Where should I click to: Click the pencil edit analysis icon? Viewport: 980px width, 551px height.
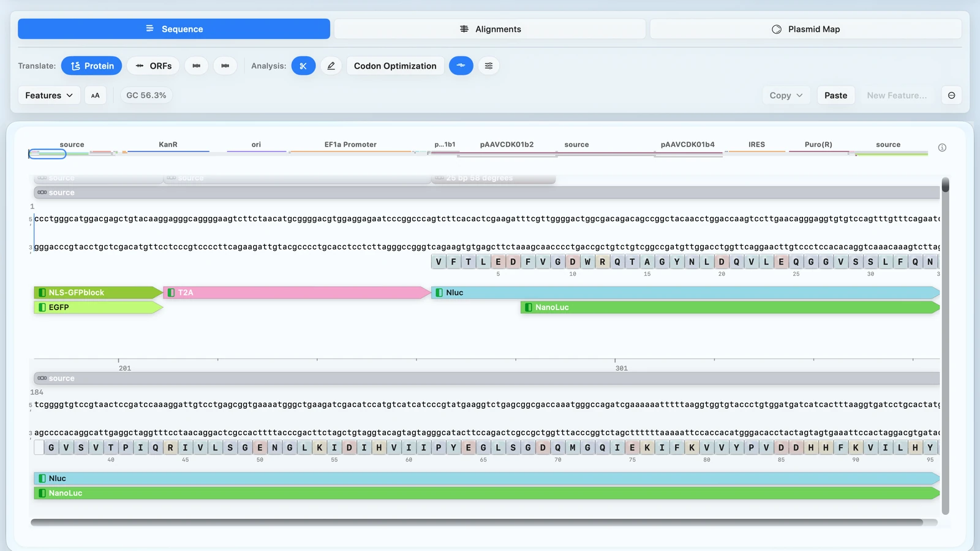(x=331, y=66)
